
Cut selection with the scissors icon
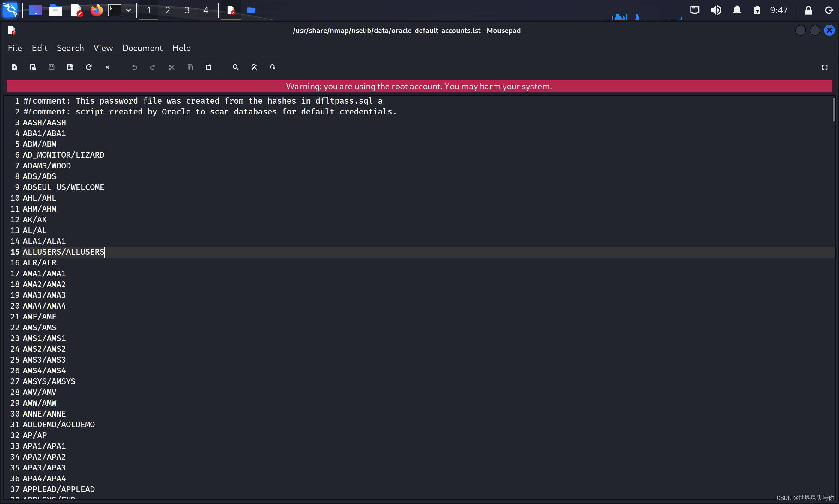pyautogui.click(x=172, y=67)
